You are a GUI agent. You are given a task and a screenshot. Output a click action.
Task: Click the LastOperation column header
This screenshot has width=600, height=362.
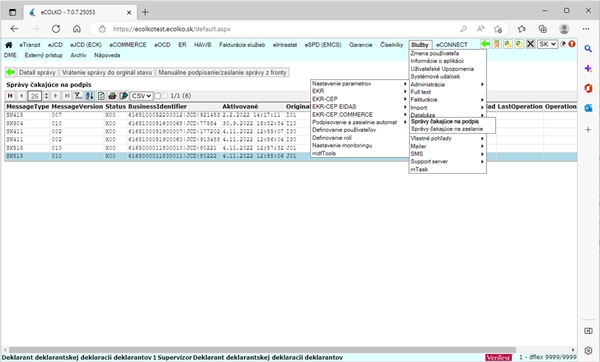(520, 106)
